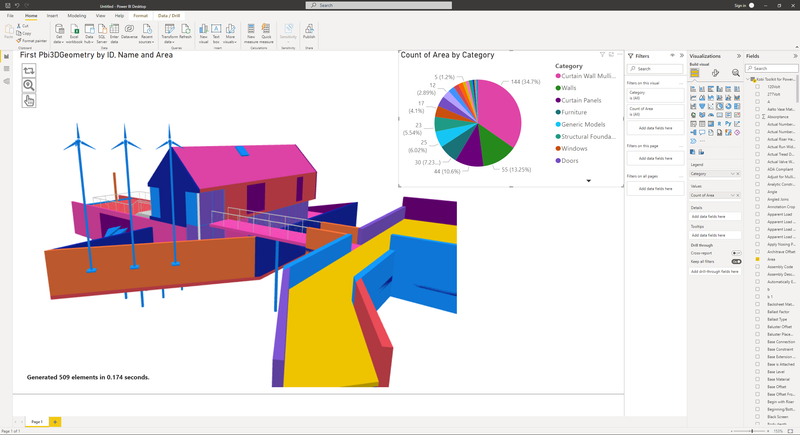
Task: Check the Absorptance field
Action: [x=757, y=117]
